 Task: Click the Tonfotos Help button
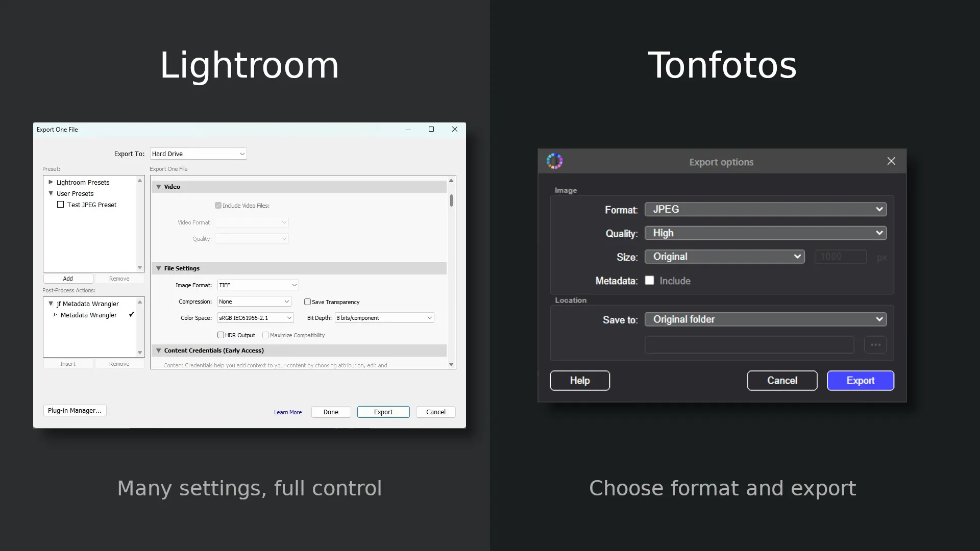580,381
